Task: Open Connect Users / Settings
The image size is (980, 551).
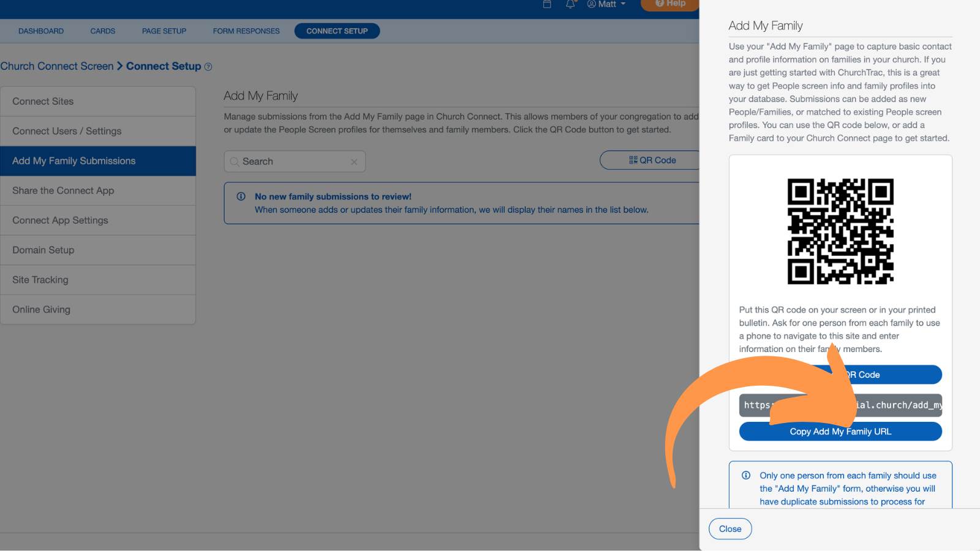Action: coord(98,131)
